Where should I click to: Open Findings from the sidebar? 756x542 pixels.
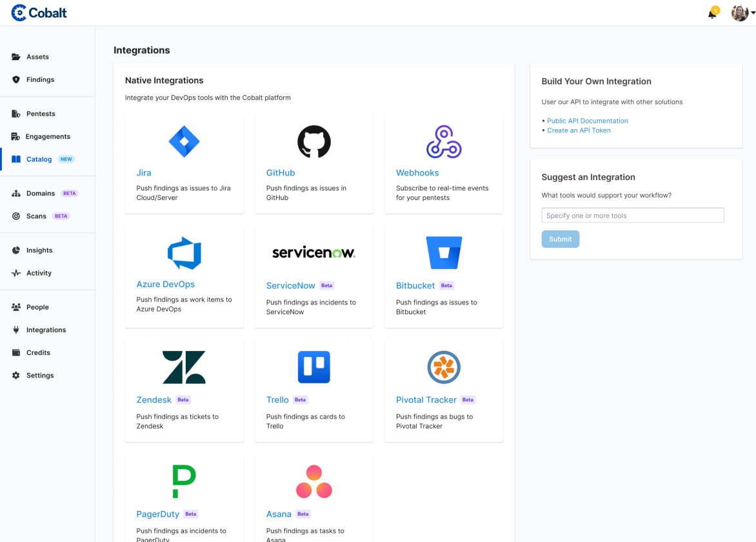click(x=41, y=79)
